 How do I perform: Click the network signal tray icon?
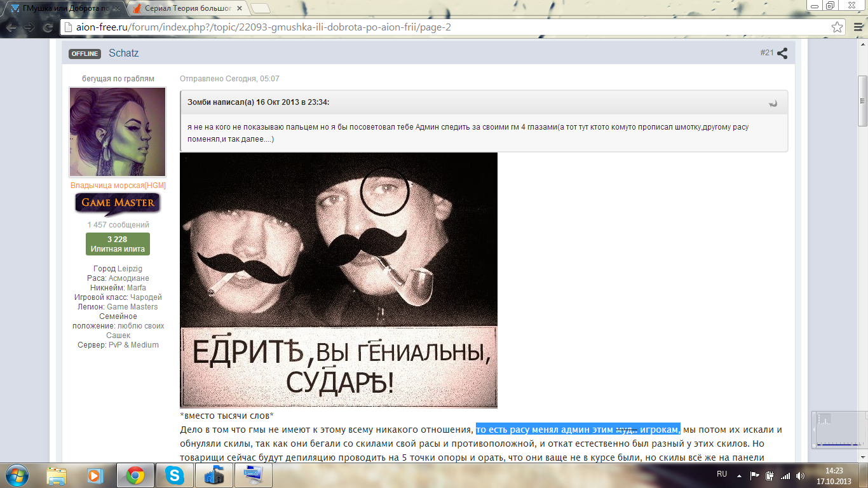pyautogui.click(x=785, y=475)
